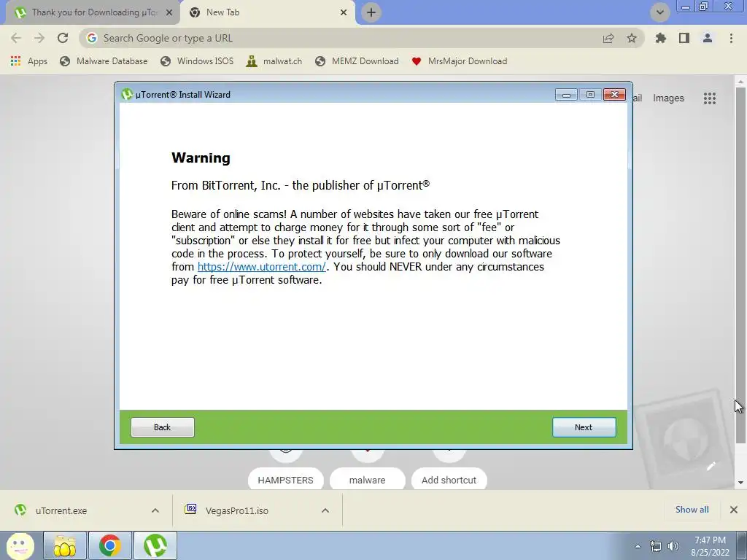Open malwat.ch bookmark
Image resolution: width=747 pixels, height=560 pixels.
coord(274,61)
